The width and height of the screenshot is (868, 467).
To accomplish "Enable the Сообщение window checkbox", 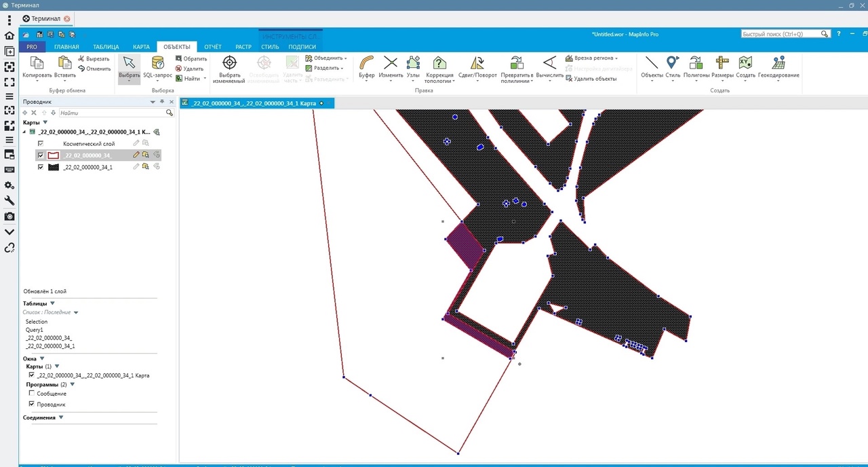I will click(31, 393).
